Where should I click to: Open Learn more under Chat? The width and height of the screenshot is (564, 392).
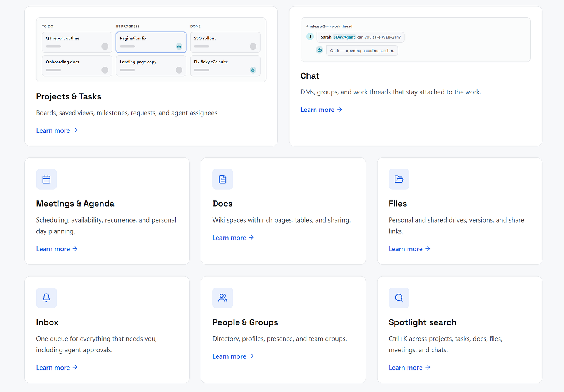coord(322,110)
